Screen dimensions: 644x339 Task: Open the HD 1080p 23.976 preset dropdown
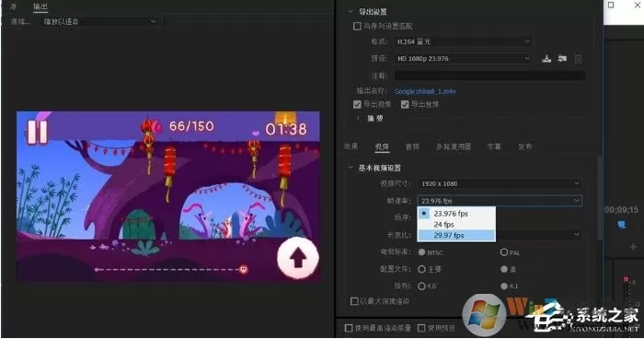463,58
